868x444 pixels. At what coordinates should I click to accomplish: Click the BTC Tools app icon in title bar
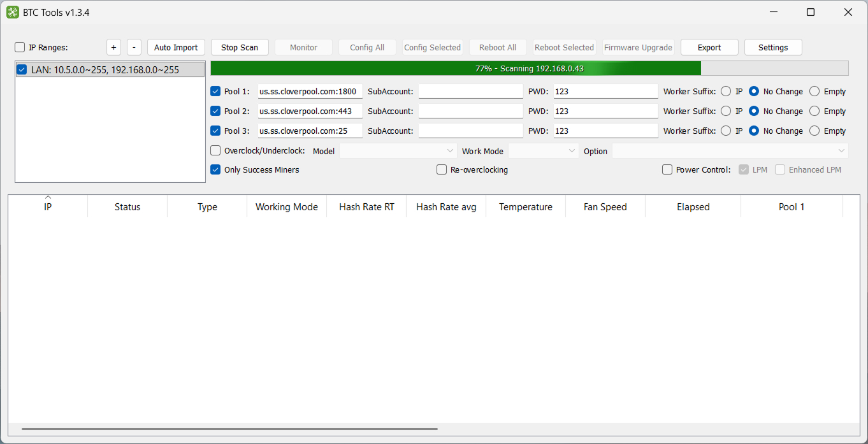pos(13,12)
